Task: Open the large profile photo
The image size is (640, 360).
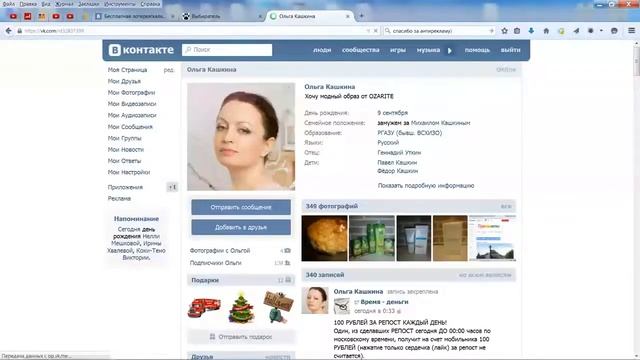Action: (241, 137)
